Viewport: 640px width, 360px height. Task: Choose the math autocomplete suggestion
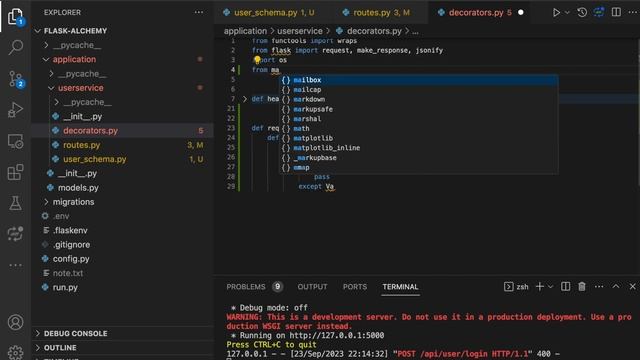click(419, 129)
